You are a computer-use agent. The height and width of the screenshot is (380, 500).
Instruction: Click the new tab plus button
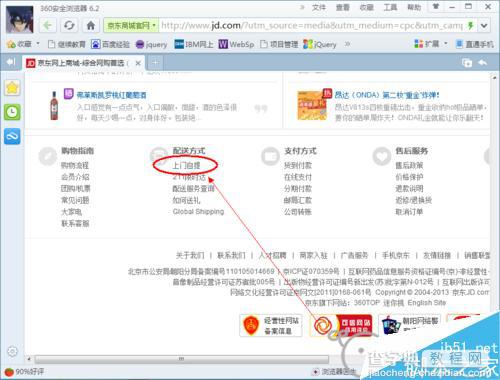pos(155,62)
